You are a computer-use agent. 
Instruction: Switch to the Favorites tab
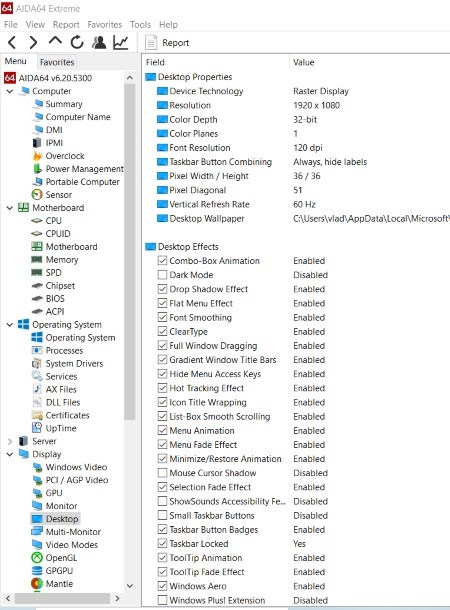[57, 62]
